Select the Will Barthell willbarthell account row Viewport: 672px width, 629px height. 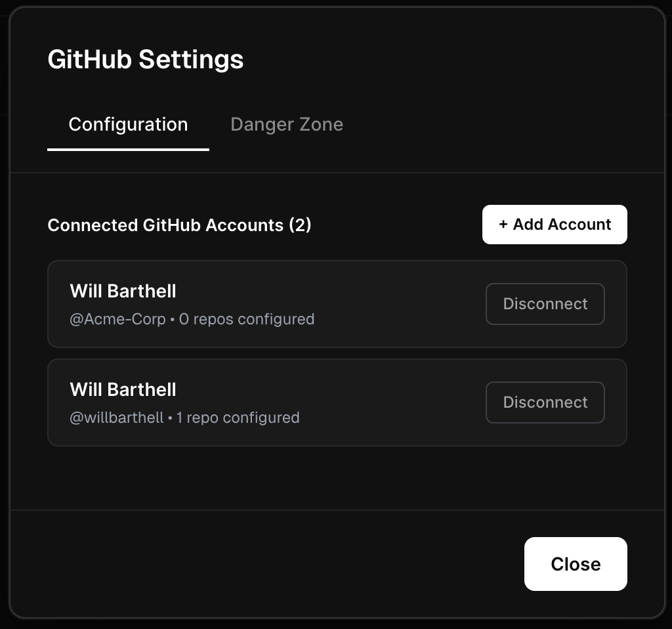[x=262, y=402]
